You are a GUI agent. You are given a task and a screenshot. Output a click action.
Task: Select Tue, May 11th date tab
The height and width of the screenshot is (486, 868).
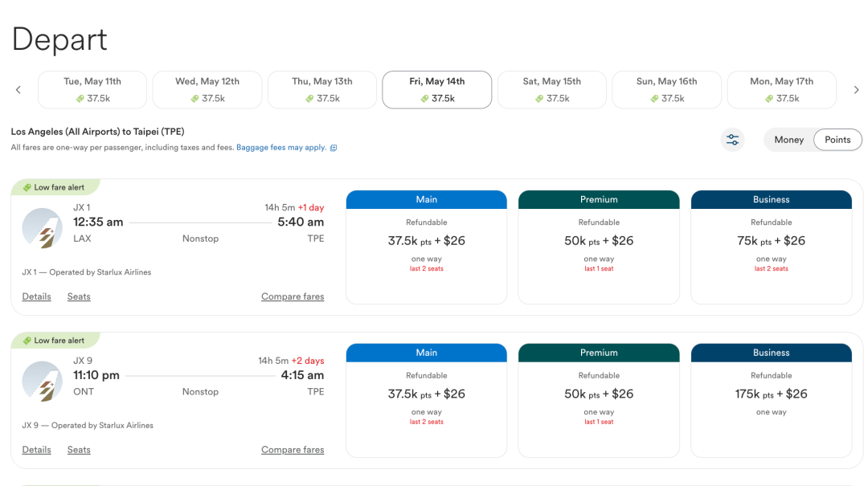[x=92, y=90]
